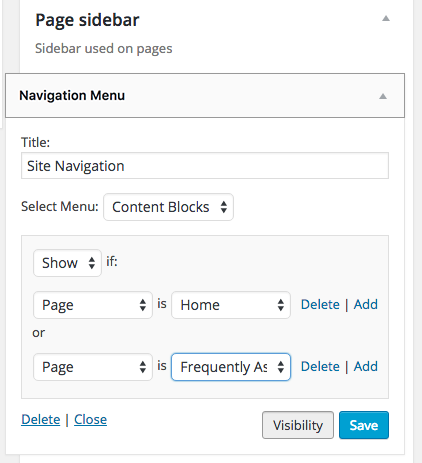Collapse the Page sidebar panel arrow
This screenshot has height=463, width=422.
coord(386,18)
